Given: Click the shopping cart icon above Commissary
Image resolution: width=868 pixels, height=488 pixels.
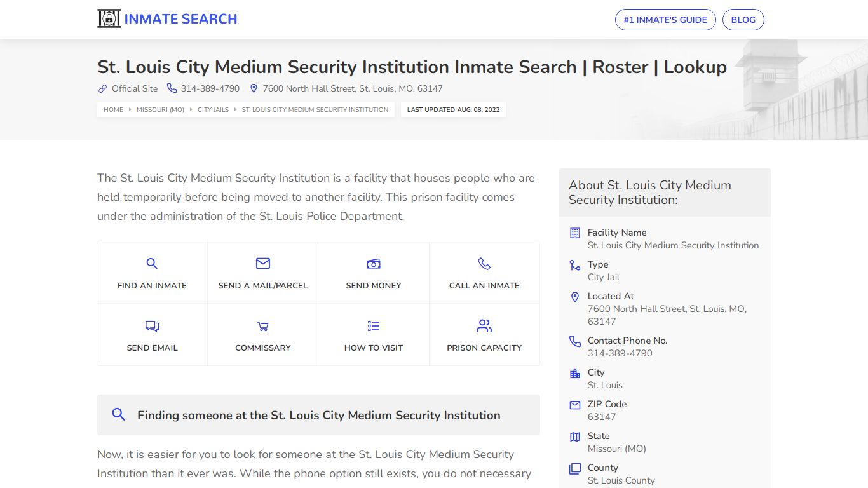Looking at the screenshot, I should click(x=263, y=326).
